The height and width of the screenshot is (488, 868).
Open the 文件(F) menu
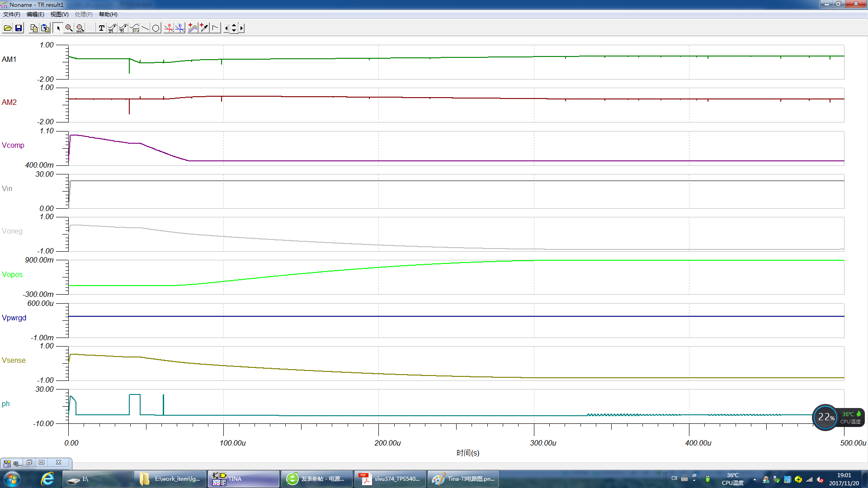point(11,14)
